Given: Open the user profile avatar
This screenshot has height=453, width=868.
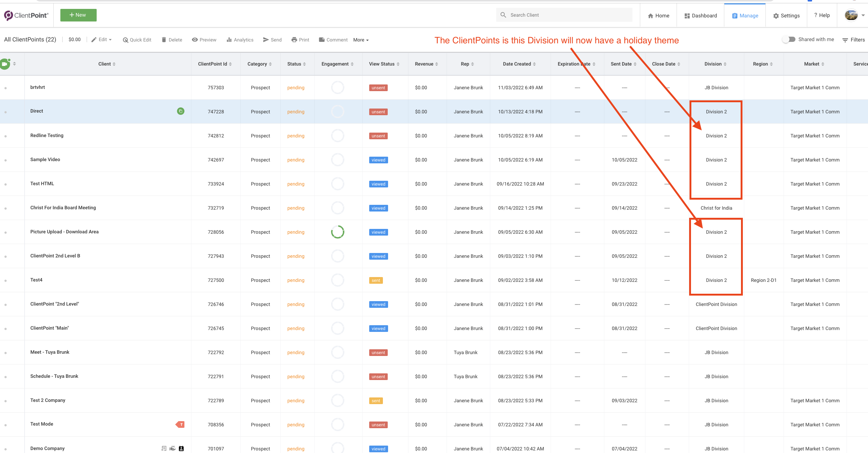Looking at the screenshot, I should coord(851,15).
